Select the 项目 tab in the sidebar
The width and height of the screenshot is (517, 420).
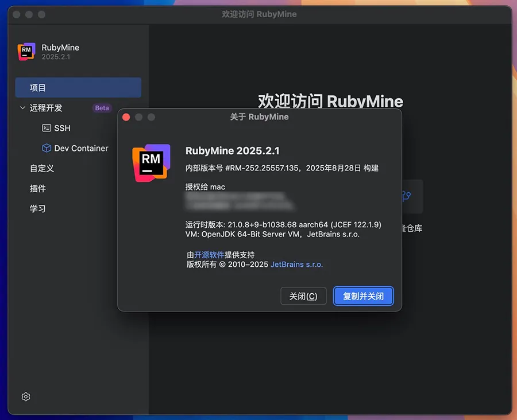tap(38, 88)
